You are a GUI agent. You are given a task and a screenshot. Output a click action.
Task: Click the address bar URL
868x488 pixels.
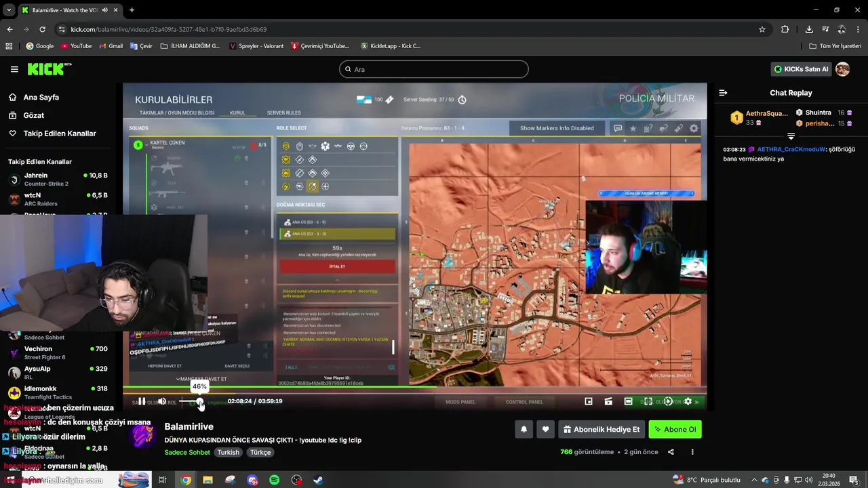(x=169, y=29)
